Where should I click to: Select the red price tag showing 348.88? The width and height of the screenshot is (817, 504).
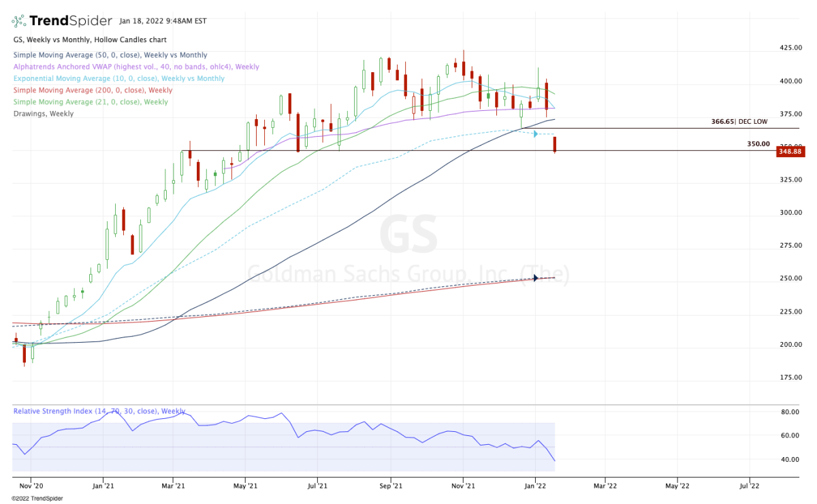pyautogui.click(x=790, y=152)
